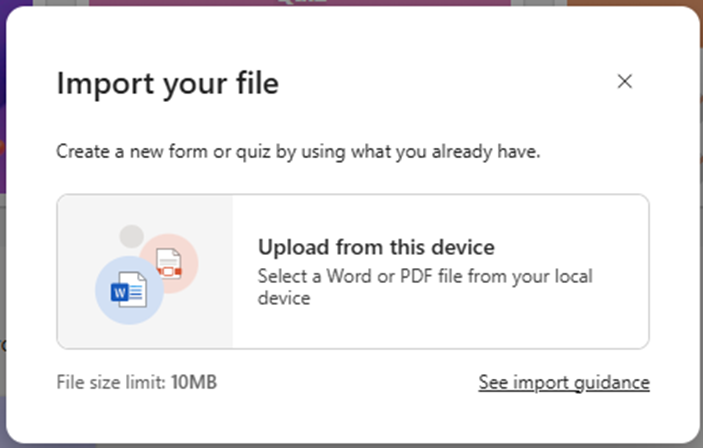Screen dimensions: 703x448
Task: Click the small gray decorative circle
Action: 131,237
